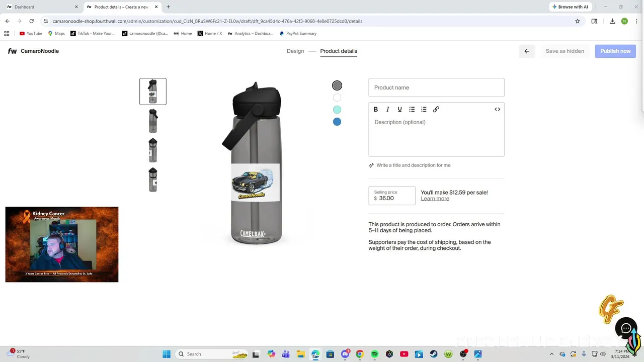Close the Dashboard browser tab
This screenshot has width=644, height=362.
pos(76,7)
